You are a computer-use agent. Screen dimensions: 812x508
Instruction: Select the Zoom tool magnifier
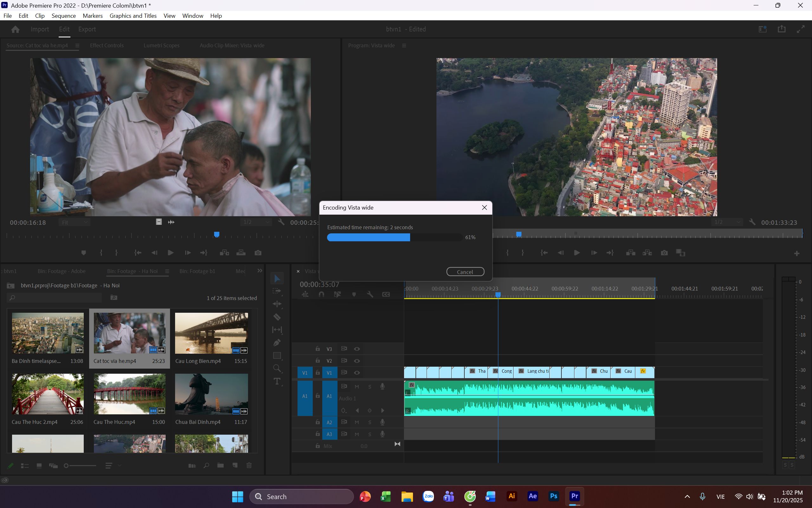pos(277,369)
